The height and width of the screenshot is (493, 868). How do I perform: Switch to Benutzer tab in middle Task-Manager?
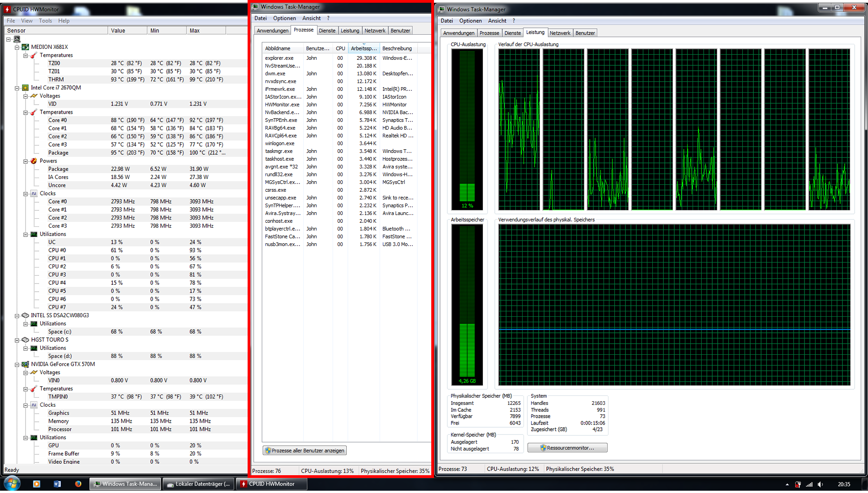click(400, 31)
